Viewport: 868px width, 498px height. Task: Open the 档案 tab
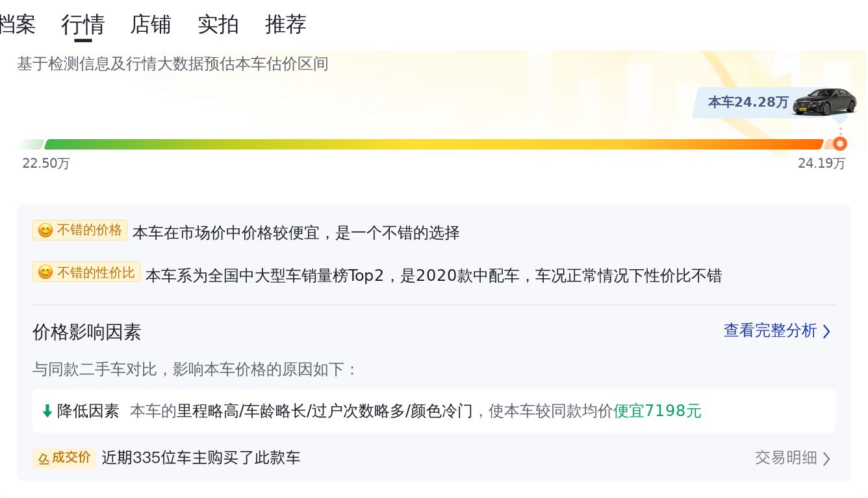tap(17, 25)
